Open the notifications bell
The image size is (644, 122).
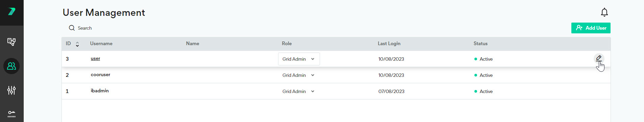coord(604,12)
